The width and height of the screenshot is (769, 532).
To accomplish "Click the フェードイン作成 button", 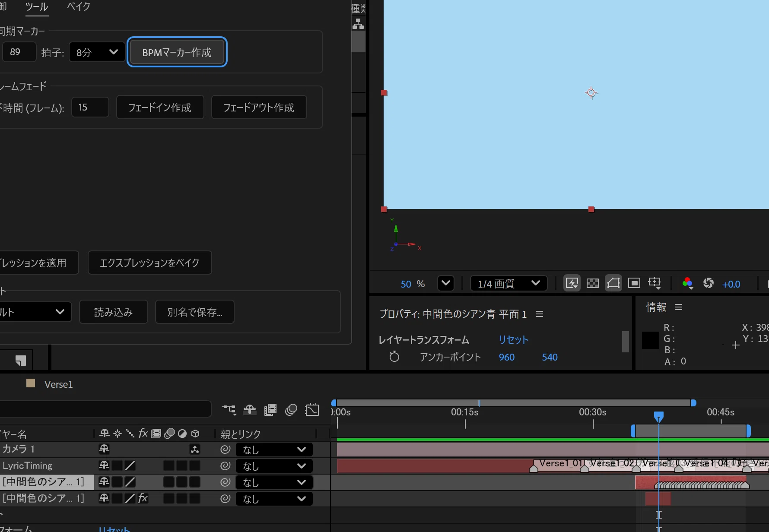I will tap(160, 107).
